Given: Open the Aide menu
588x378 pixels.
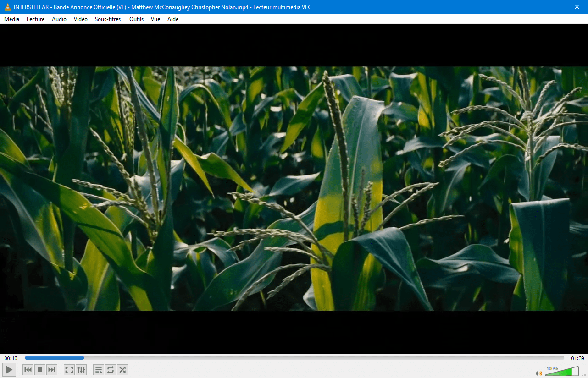Looking at the screenshot, I should coord(173,19).
